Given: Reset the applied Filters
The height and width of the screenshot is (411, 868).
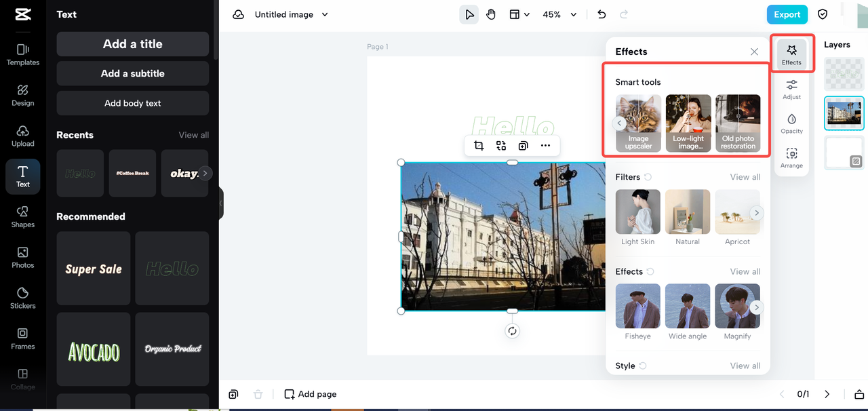Looking at the screenshot, I should pyautogui.click(x=648, y=177).
